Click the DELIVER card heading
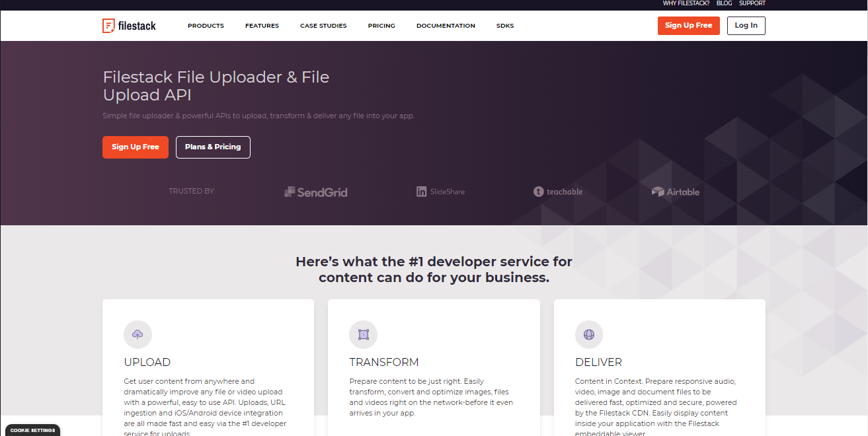Viewport: 868px width, 436px height. pos(598,362)
